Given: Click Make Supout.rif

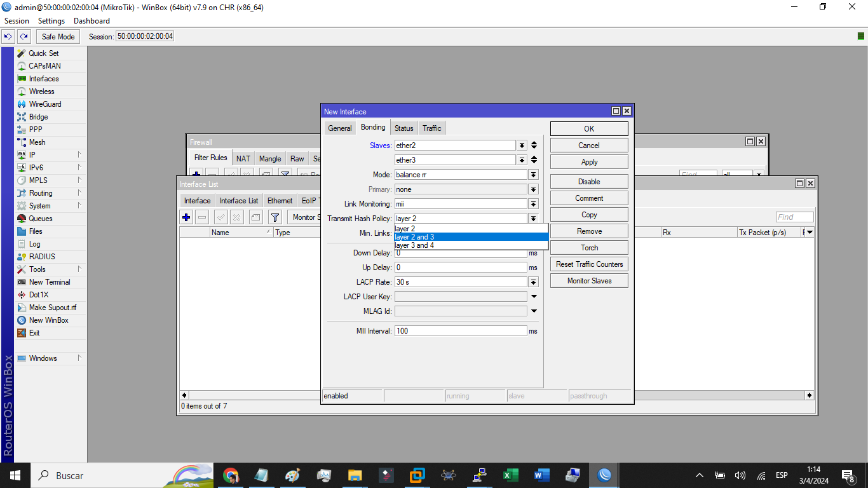Looking at the screenshot, I should click(53, 308).
